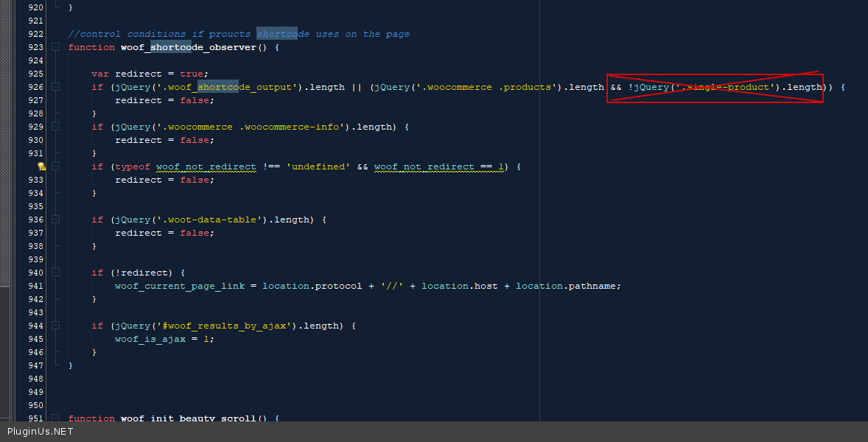Collapse the woot-data-table if block
Viewport: 868px width, 442px height.
55,220
